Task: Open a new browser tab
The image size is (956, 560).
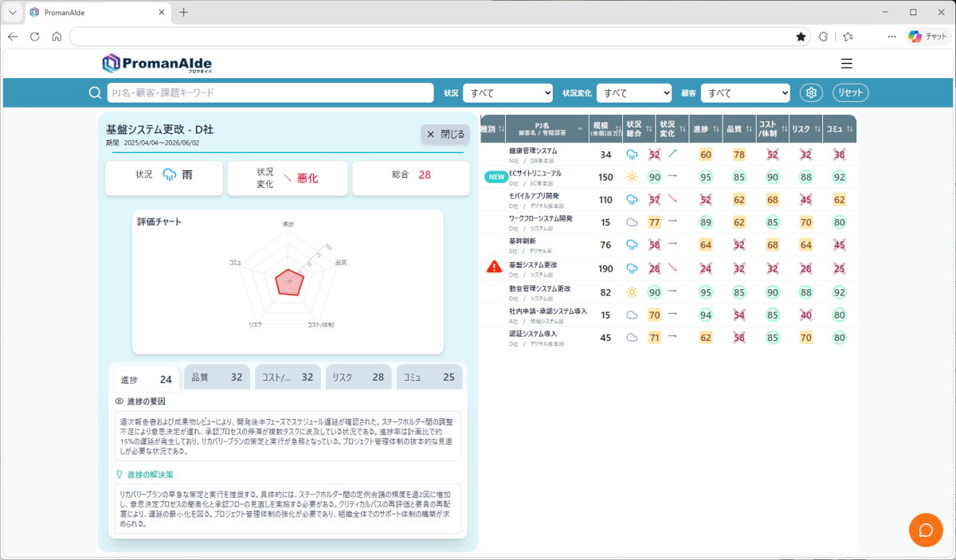Action: [184, 12]
